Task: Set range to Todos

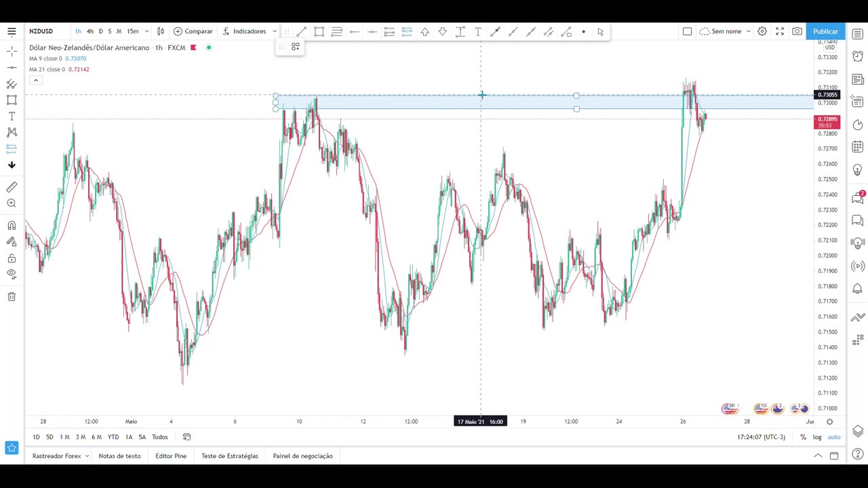Action: (160, 437)
